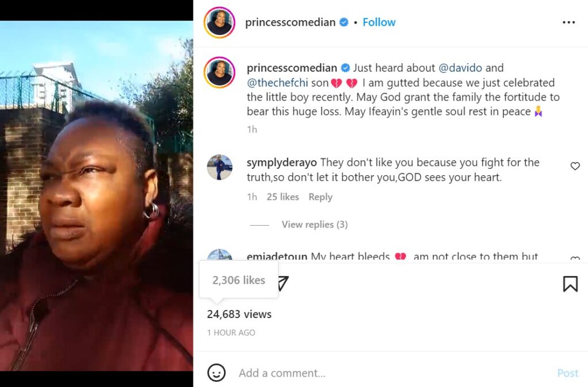View the 25 likes on comment
The width and height of the screenshot is (588, 387).
click(283, 197)
